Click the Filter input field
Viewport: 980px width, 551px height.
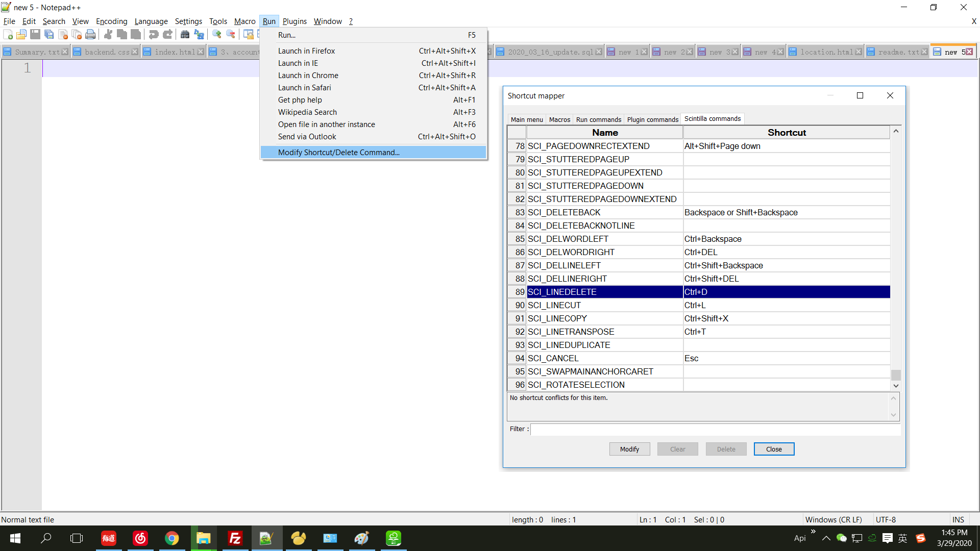[x=715, y=429]
